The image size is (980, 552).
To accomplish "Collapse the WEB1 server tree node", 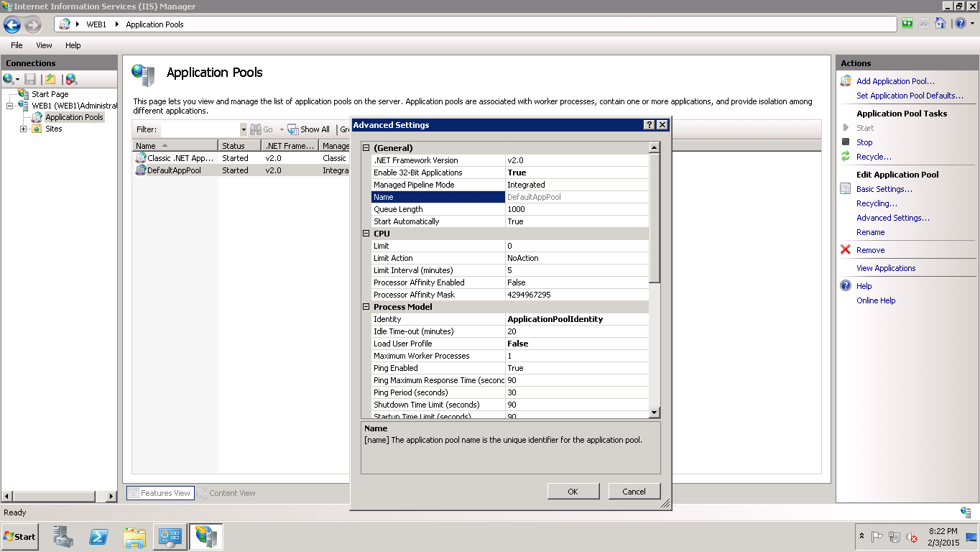I will coord(10,106).
